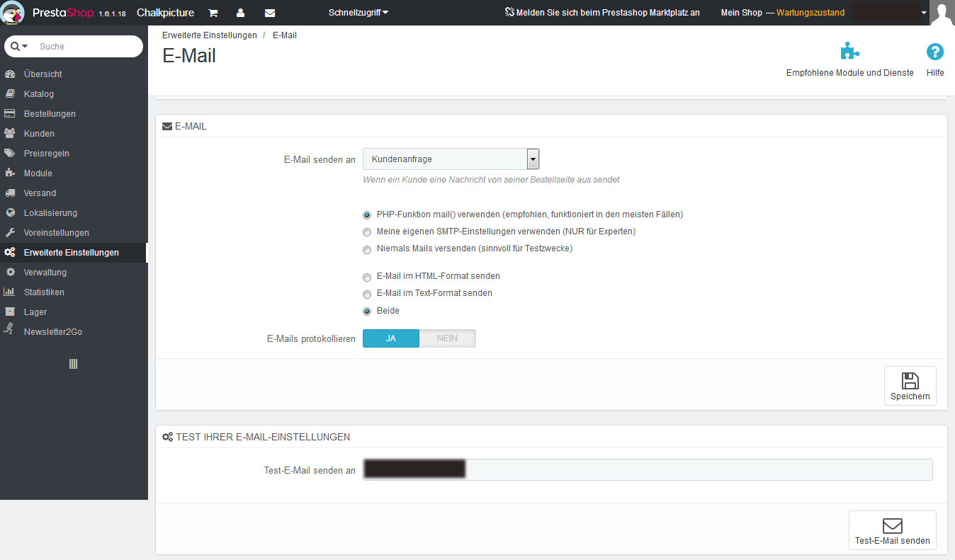Click the Erweiterte Einstellungen gears icon
Image resolution: width=955 pixels, height=560 pixels.
coord(10,252)
